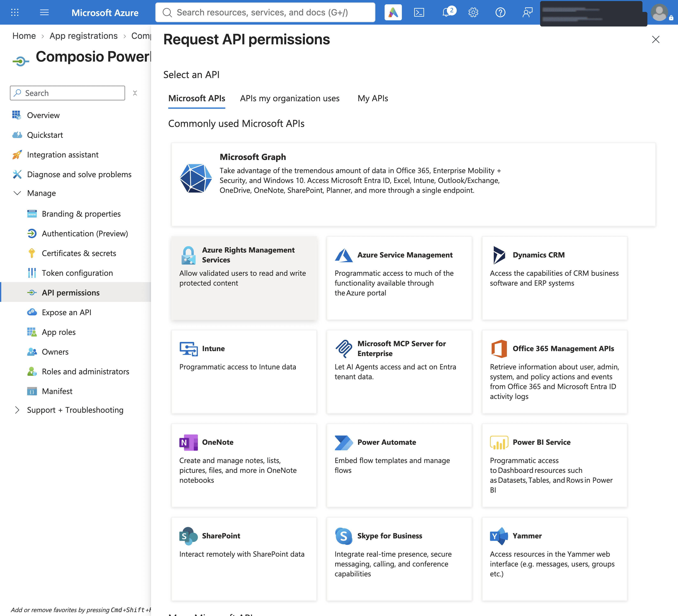Screen dimensions: 678x616
Task: Select the Microsoft APIs tab
Action: point(197,99)
